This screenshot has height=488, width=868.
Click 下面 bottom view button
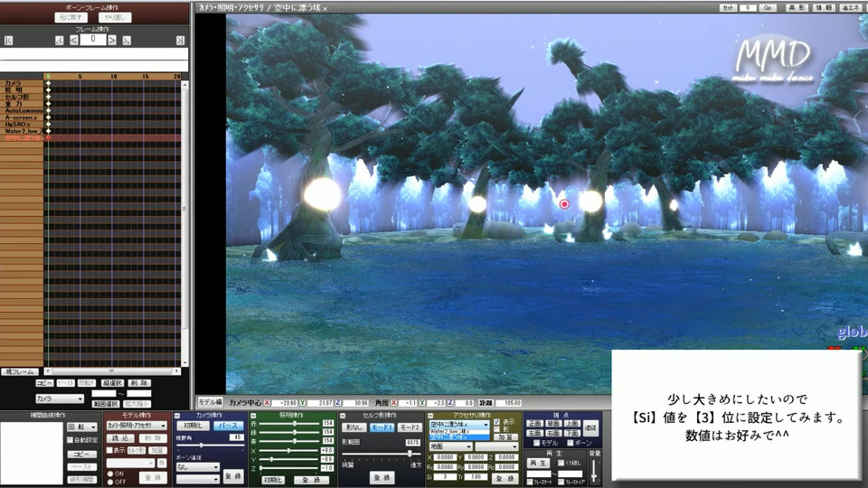click(x=571, y=433)
